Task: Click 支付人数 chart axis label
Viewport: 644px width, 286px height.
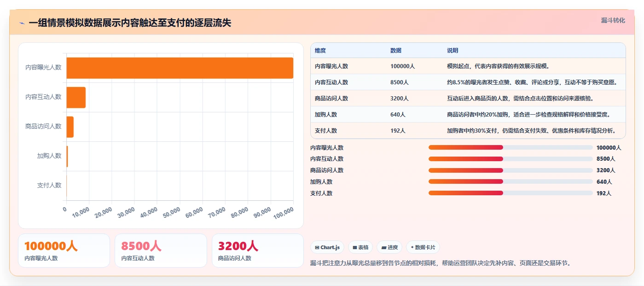Action: (x=49, y=185)
